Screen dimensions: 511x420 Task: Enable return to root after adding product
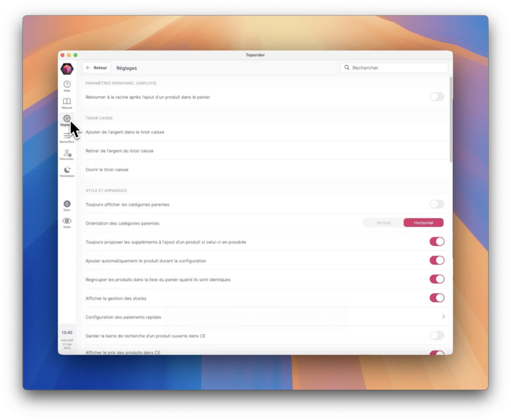(437, 97)
